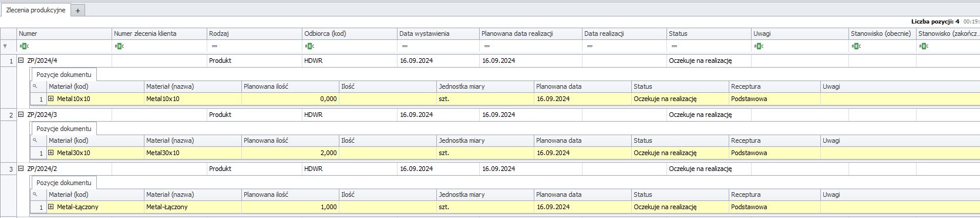The width and height of the screenshot is (980, 218).
Task: Click the planned quantity 1,000 for Metal-Łączony
Action: [290, 207]
